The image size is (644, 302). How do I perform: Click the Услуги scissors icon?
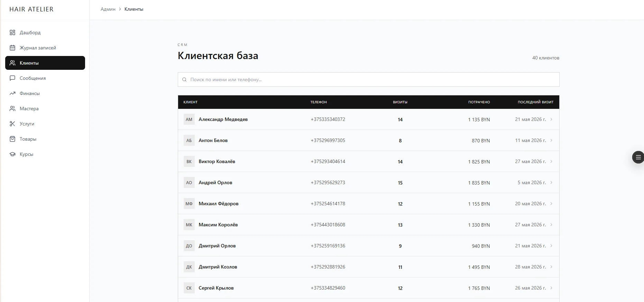[12, 124]
